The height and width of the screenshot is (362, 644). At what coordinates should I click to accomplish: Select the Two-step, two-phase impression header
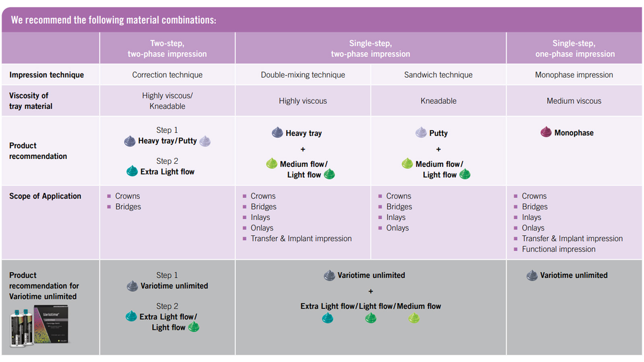click(167, 48)
